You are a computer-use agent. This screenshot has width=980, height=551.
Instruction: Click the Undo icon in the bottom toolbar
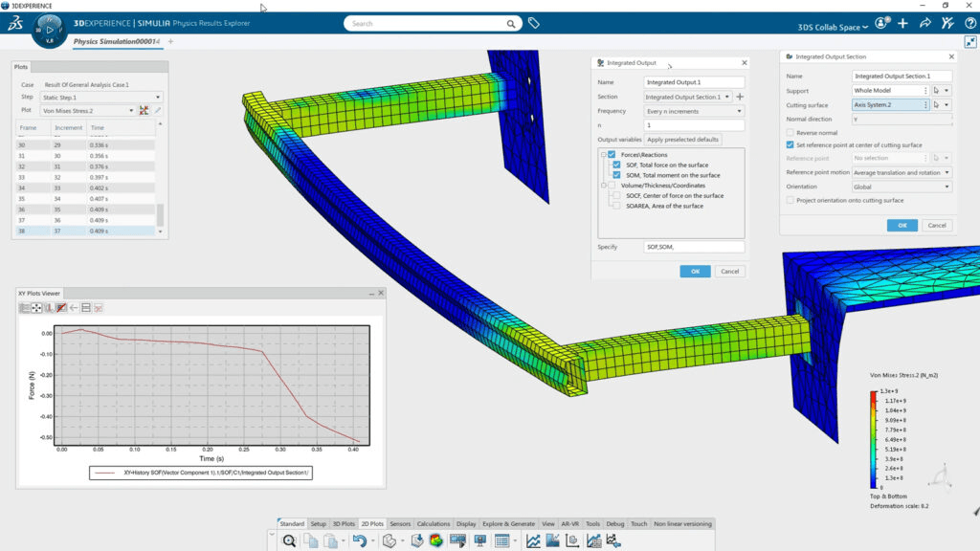click(362, 539)
